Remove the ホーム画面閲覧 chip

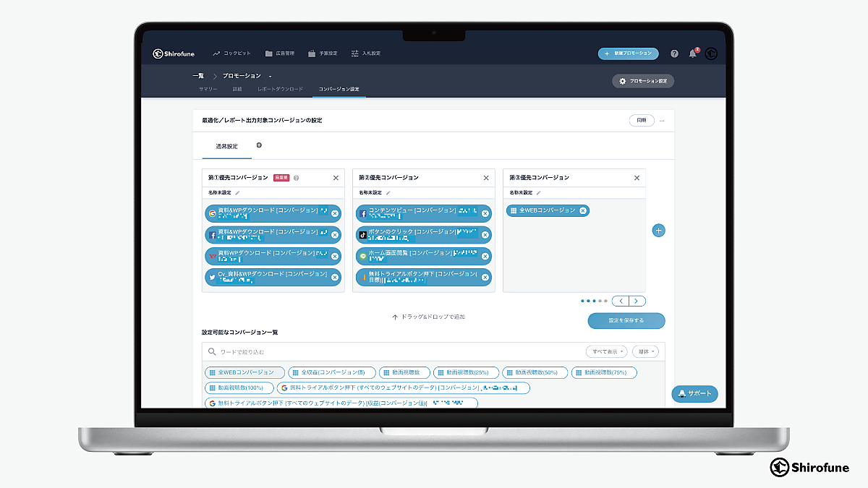[x=485, y=256]
